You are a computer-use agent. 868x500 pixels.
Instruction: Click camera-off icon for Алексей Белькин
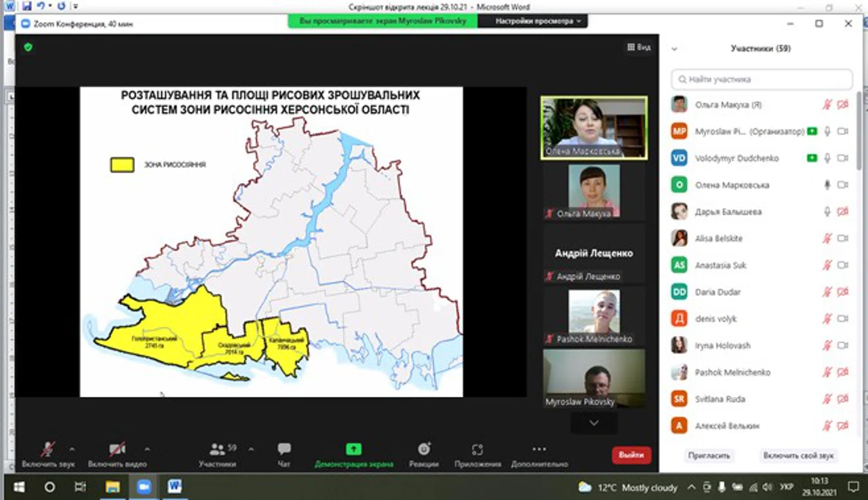pos(843,426)
